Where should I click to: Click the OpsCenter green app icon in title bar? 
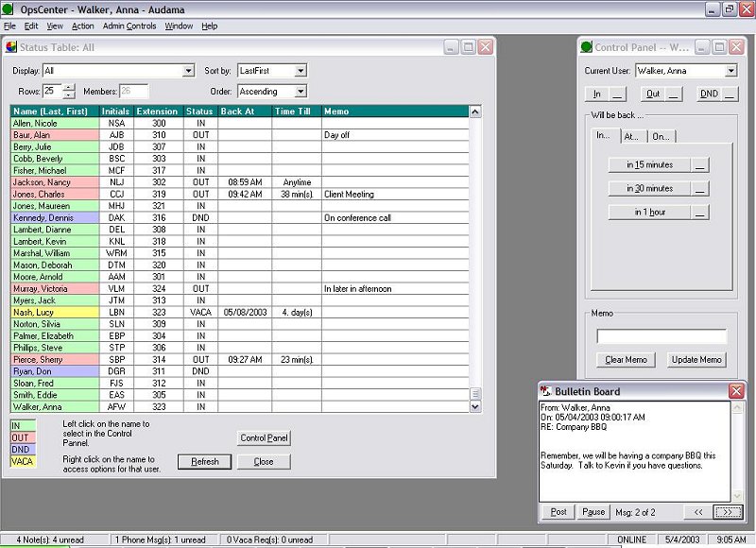(8, 9)
